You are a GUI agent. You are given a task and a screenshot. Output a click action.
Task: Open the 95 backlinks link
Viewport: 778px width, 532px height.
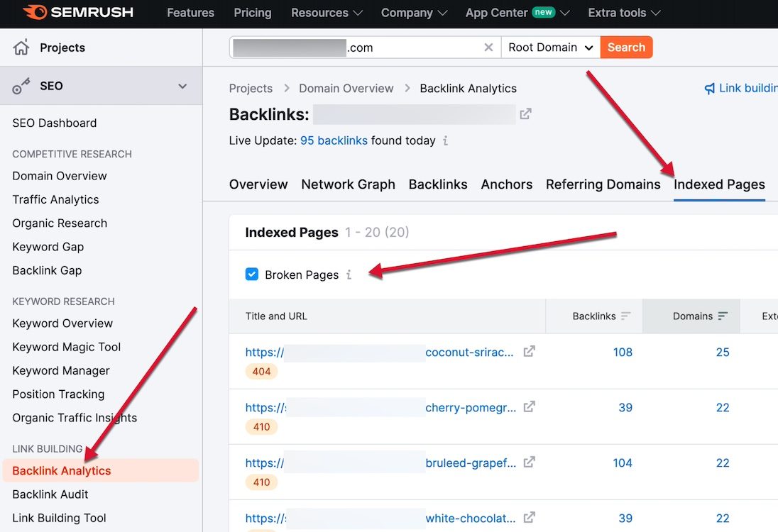click(x=334, y=140)
